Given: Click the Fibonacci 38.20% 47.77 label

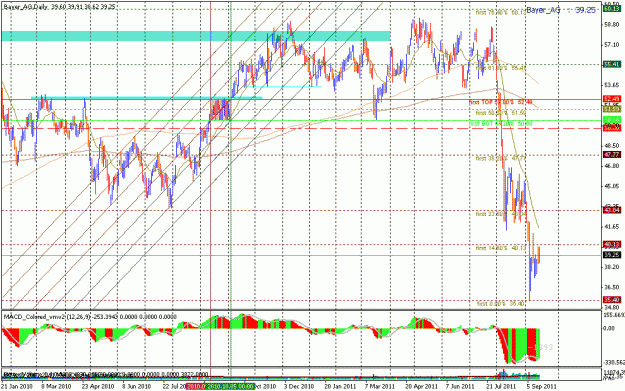Looking at the screenshot, I should pos(501,159).
